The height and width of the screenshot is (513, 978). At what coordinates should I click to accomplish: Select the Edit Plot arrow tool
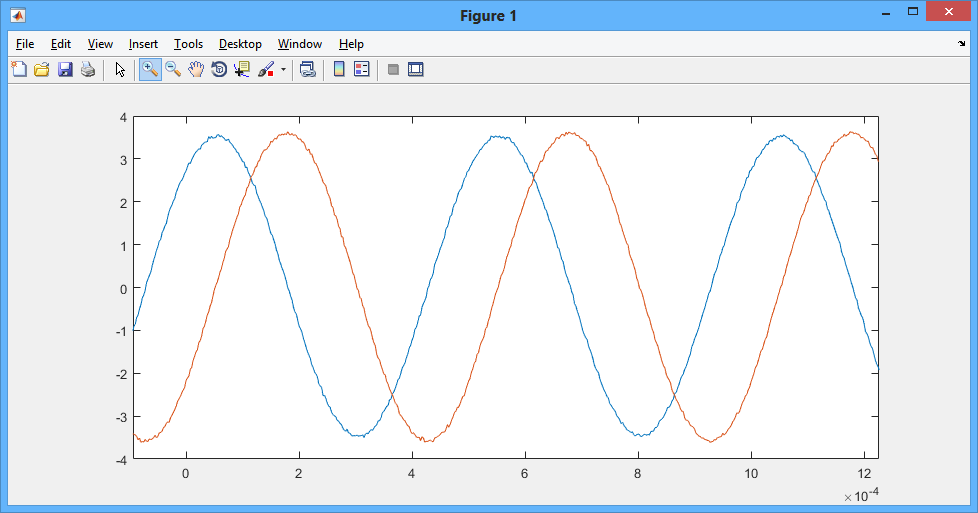point(120,69)
